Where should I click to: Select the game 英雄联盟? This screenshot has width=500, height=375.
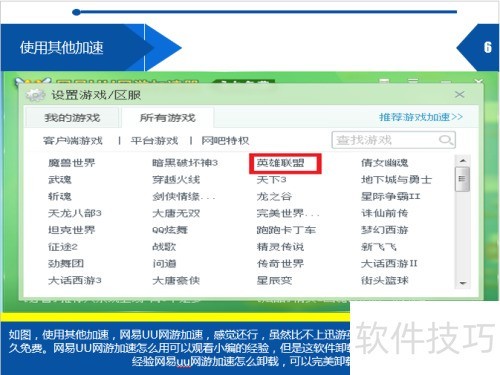pyautogui.click(x=280, y=163)
